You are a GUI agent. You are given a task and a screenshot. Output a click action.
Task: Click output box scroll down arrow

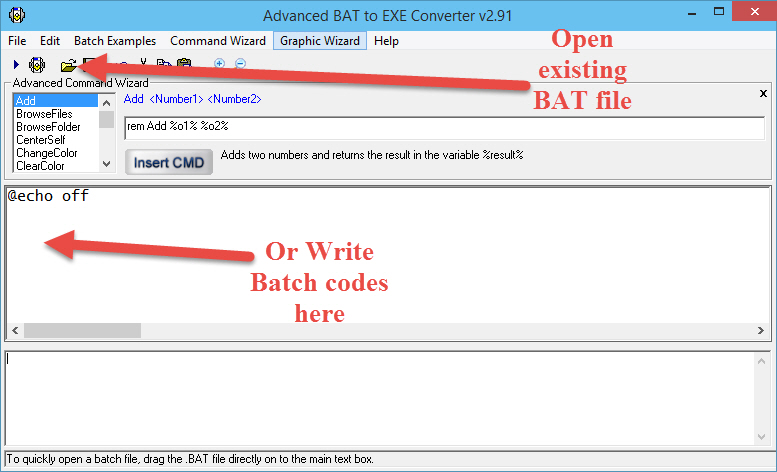point(761,437)
